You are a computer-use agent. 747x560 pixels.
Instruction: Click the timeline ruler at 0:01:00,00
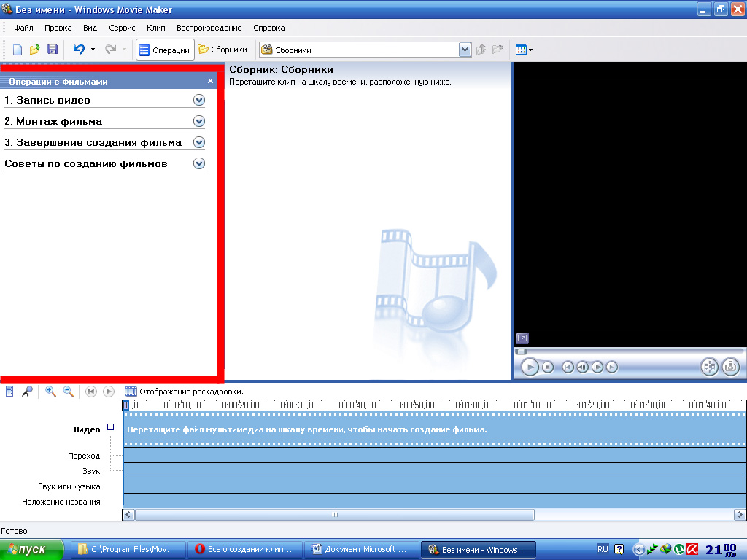click(x=474, y=405)
